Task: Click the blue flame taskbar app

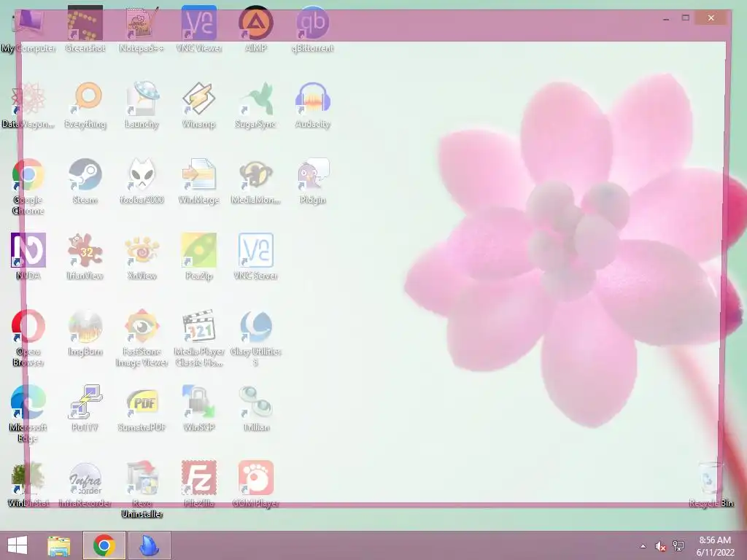Action: (149, 545)
